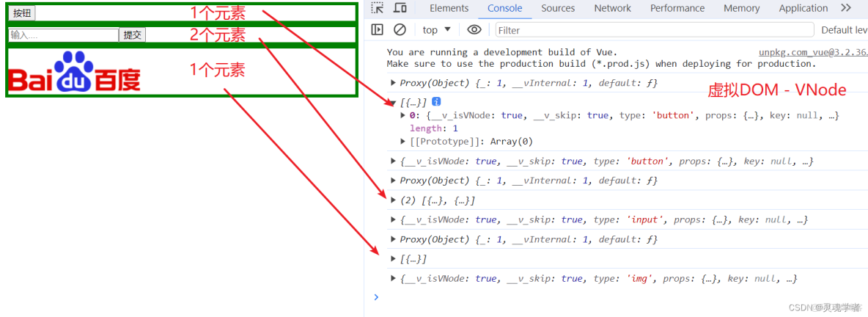Screen dimensions: 868x317
Task: Open the unpkg.com_vue@3.2.36 source link
Action: (812, 53)
